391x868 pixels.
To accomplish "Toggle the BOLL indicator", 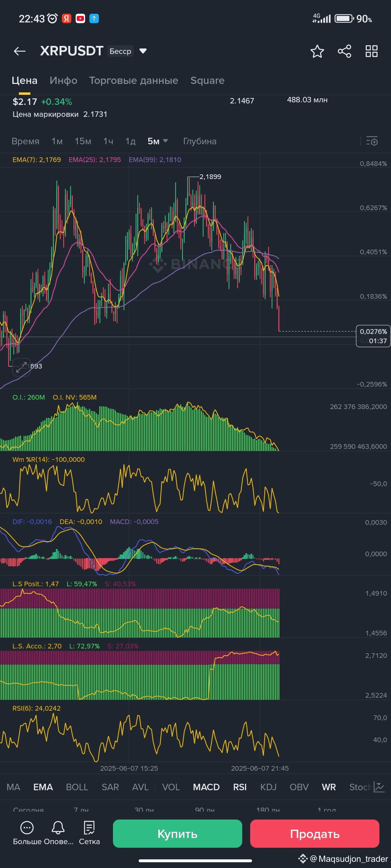I will 77,787.
